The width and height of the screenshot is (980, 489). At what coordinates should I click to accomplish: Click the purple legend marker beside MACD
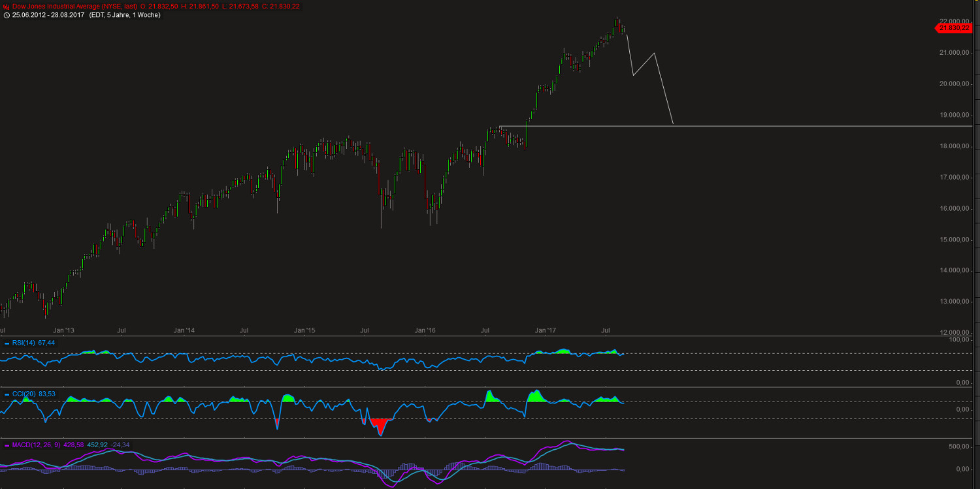[x=7, y=445]
